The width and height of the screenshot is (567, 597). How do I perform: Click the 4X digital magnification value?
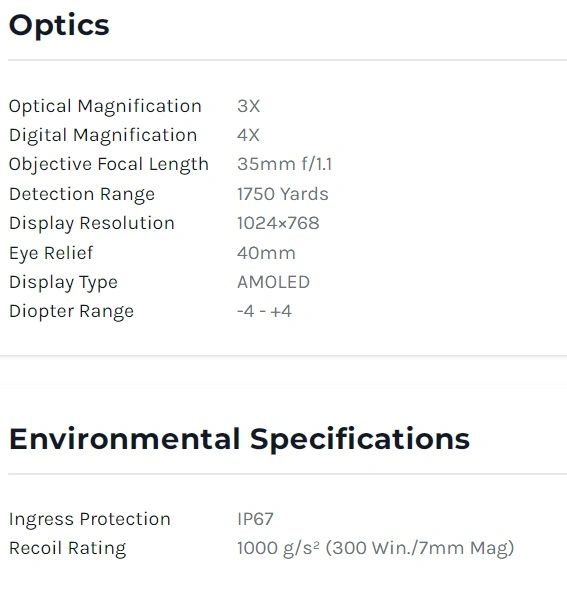point(248,136)
